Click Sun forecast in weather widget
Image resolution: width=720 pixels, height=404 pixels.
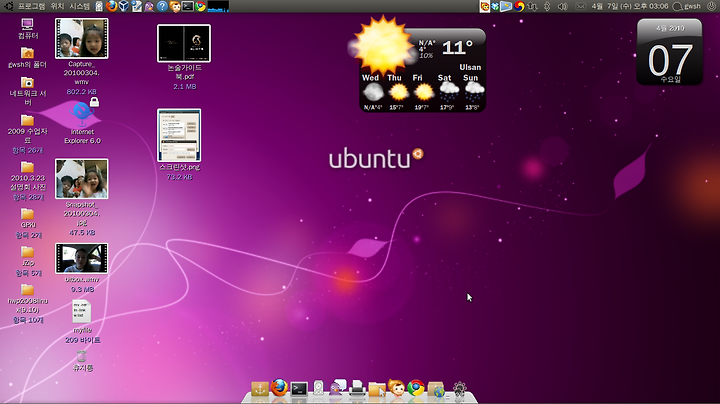472,92
